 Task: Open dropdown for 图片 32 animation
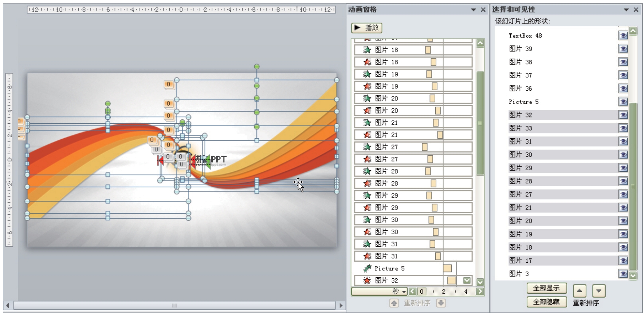point(467,281)
